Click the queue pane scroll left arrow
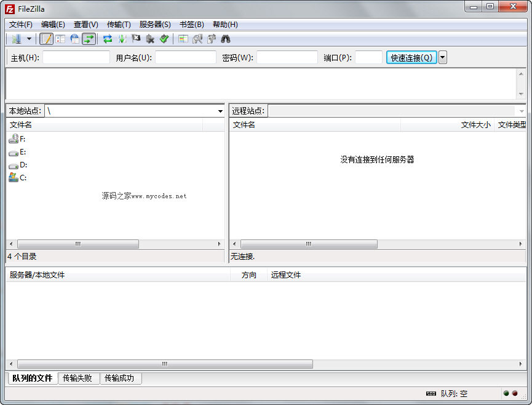Screen dimensions: 532x405 point(11,364)
